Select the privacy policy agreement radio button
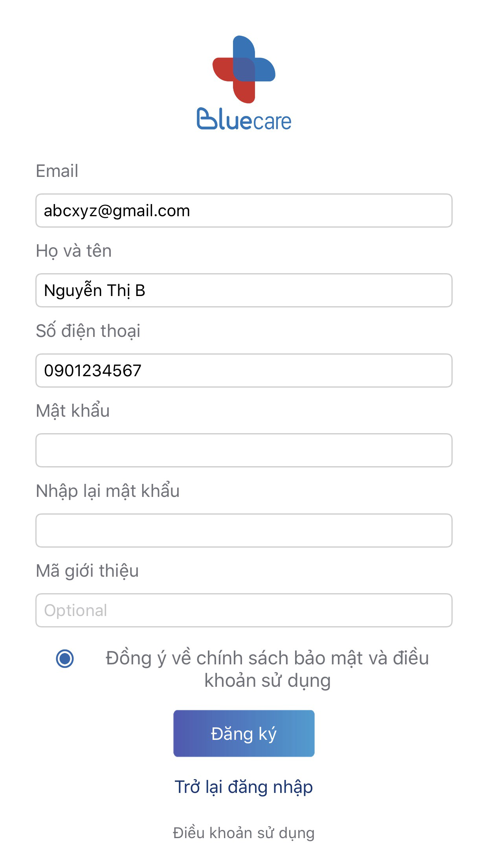Viewport: 488px width, 868px height. (65, 658)
